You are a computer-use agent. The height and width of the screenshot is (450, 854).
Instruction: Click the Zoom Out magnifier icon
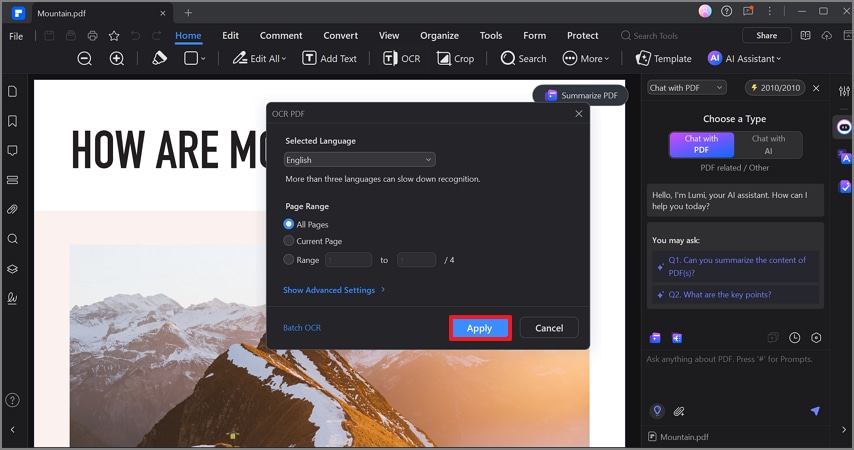tap(84, 58)
